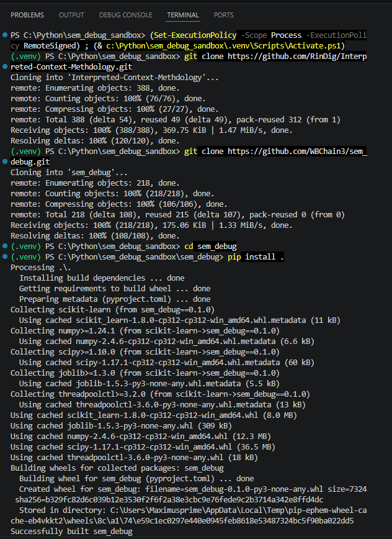The image size is (392, 539).
Task: Click 'Created wheel for sem_debug' line
Action: coord(193,489)
